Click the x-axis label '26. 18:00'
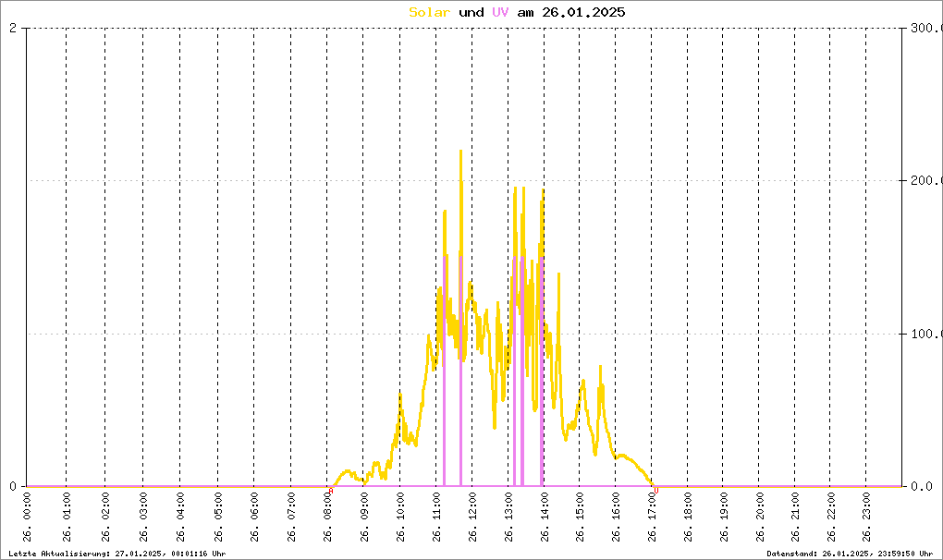The height and width of the screenshot is (560, 943). pyautogui.click(x=689, y=517)
